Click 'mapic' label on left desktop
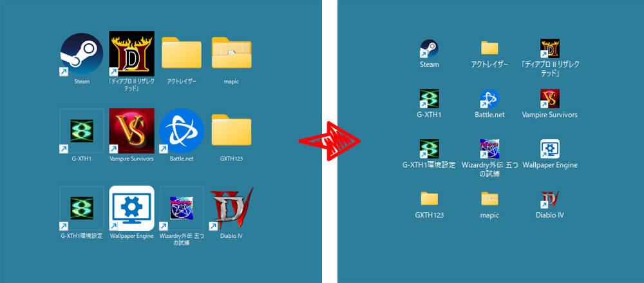The height and width of the screenshot is (283, 644). (232, 81)
